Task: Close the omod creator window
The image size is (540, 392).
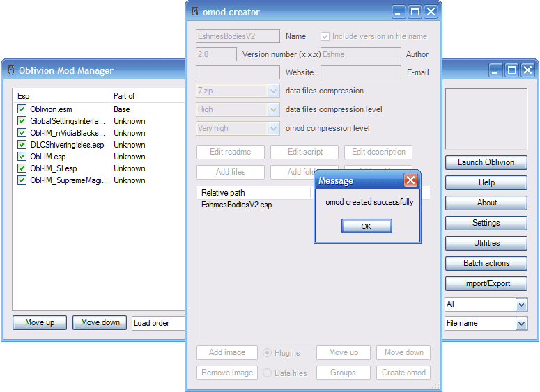Action: click(431, 12)
